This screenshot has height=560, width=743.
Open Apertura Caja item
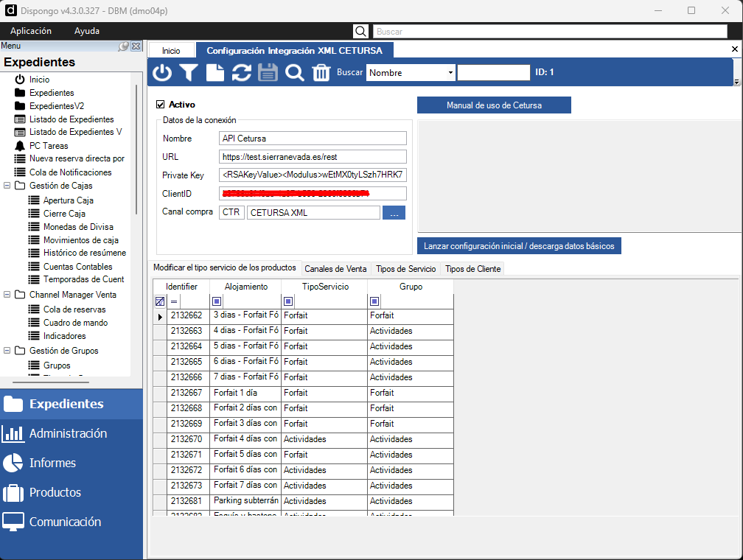pos(69,200)
